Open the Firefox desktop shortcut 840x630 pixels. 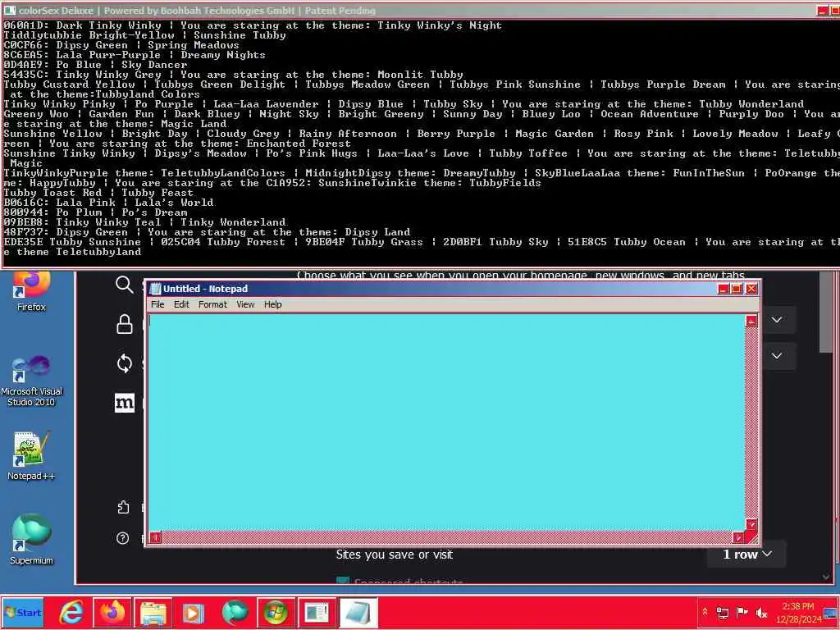[31, 292]
